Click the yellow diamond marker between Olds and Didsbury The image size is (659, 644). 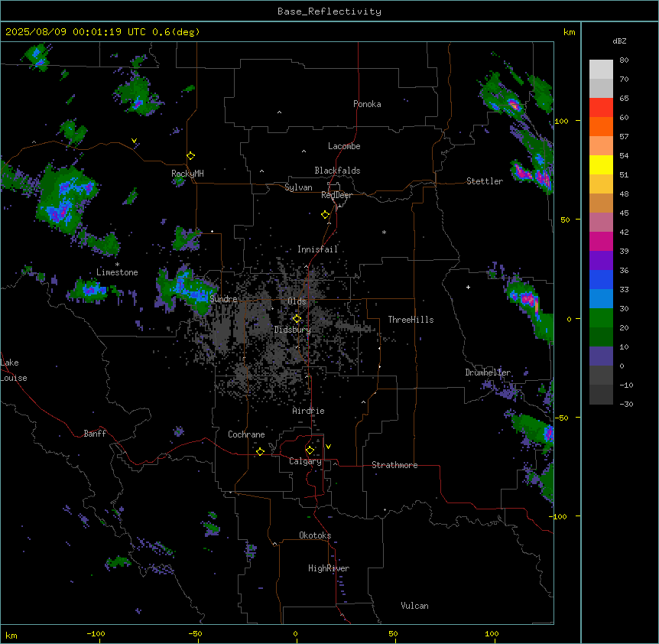(297, 319)
